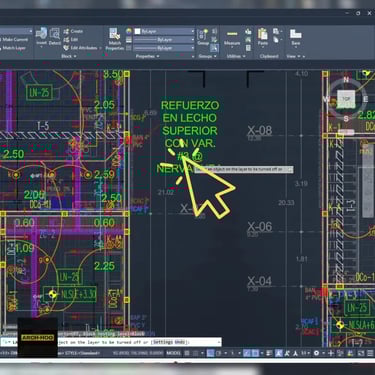Click the middle Utilities panel icon
375x375 pixels.
pyautogui.click(x=248, y=40)
